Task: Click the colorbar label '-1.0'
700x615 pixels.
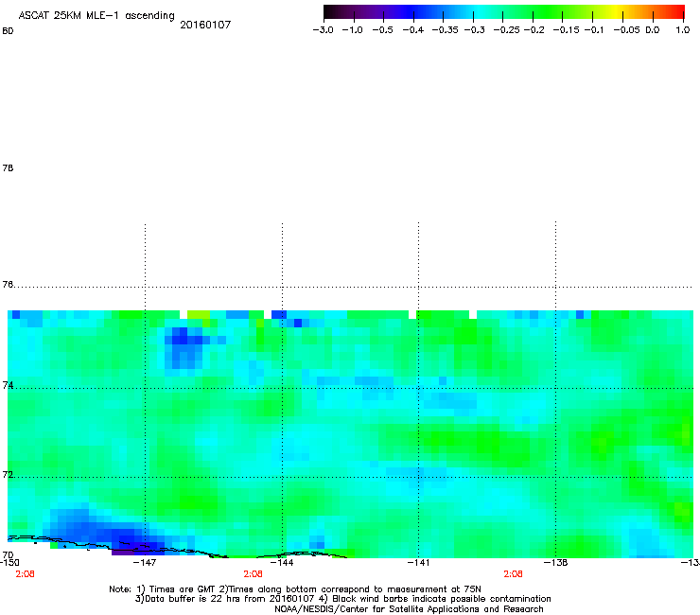Action: [353, 30]
